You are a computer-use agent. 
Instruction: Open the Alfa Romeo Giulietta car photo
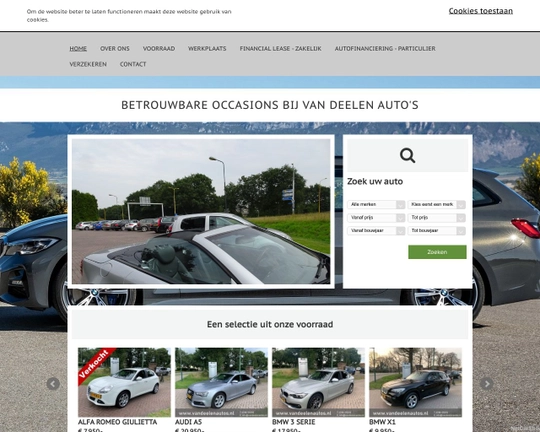[124, 382]
